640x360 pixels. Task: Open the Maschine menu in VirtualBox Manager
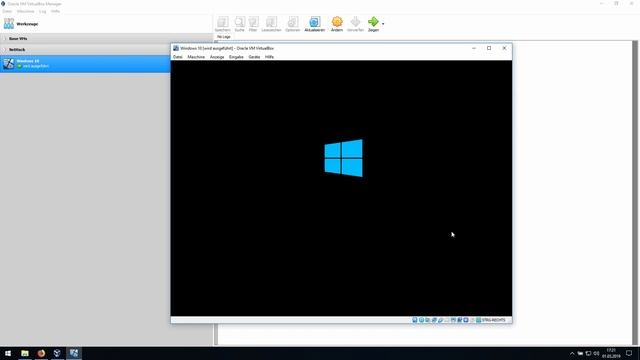pos(25,11)
